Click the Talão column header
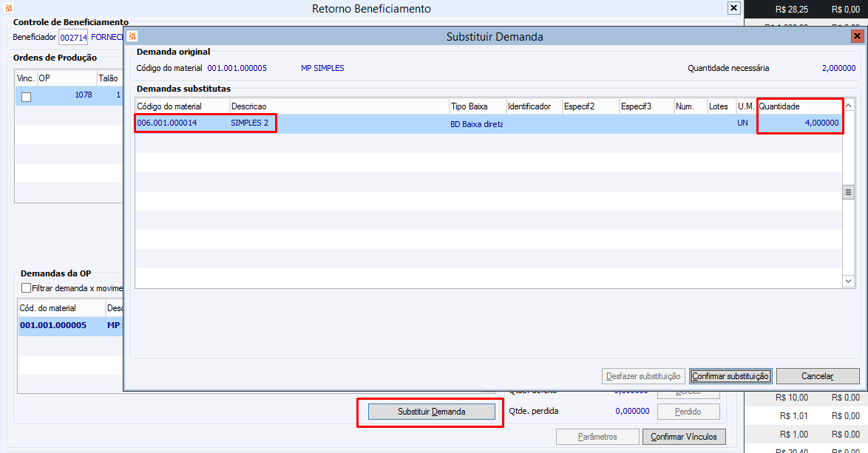Screen dimensions: 868x453 point(109,78)
